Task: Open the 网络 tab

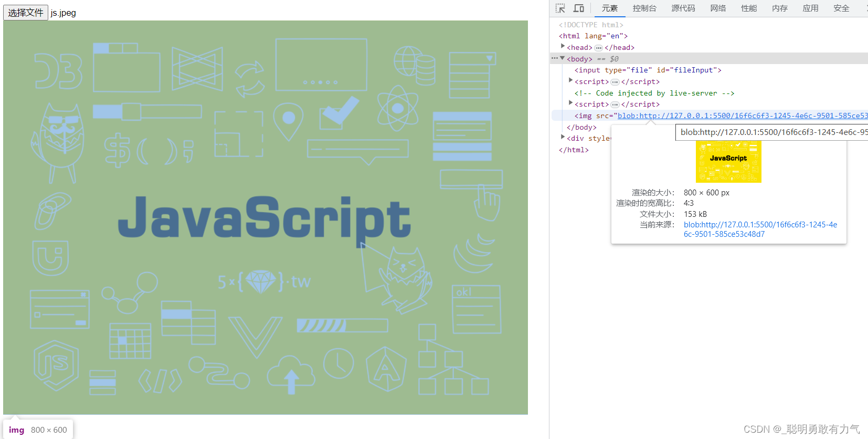Action: coord(718,8)
